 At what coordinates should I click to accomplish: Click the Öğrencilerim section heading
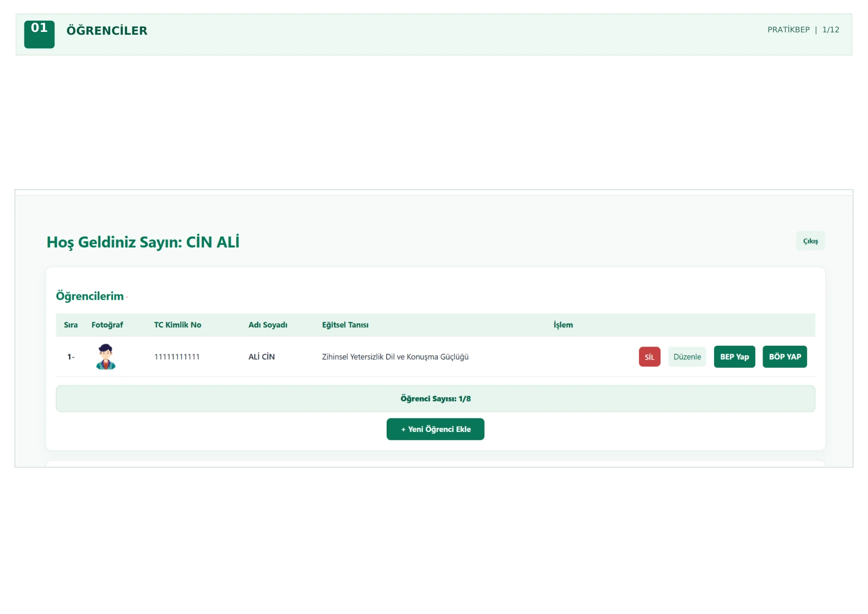click(90, 296)
